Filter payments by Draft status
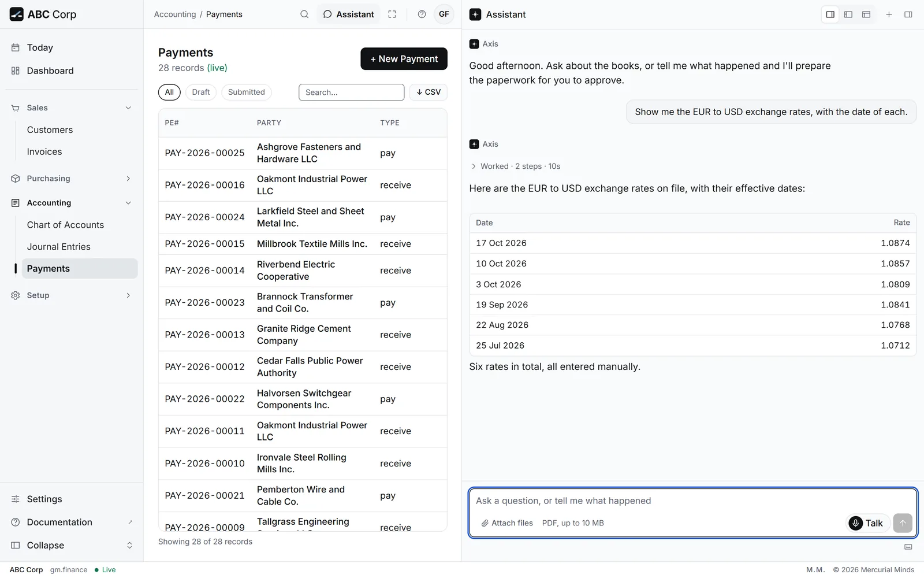Viewport: 924px width, 578px height. click(201, 92)
